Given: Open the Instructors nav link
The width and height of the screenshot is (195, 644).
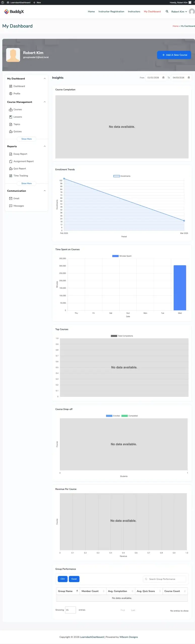Looking at the screenshot, I should coord(134,12).
